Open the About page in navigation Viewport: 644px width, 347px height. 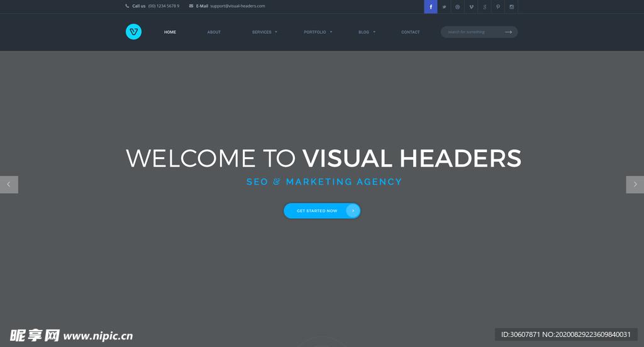pyautogui.click(x=214, y=32)
